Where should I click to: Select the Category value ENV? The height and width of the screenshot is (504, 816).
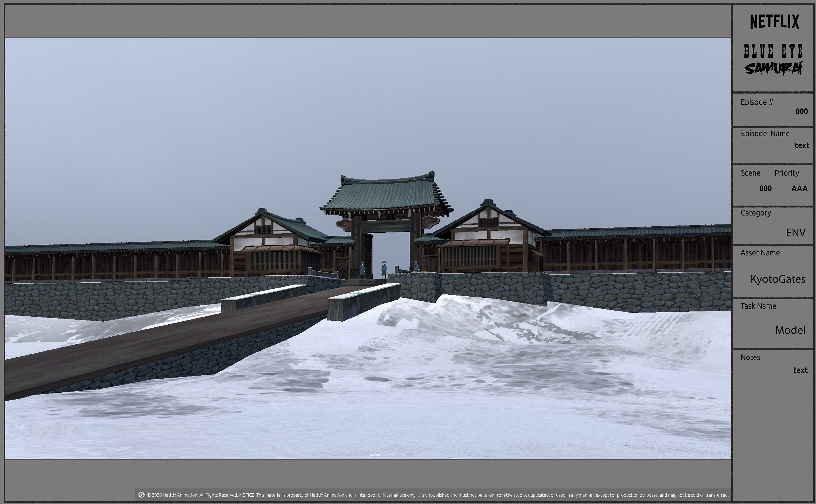[795, 232]
